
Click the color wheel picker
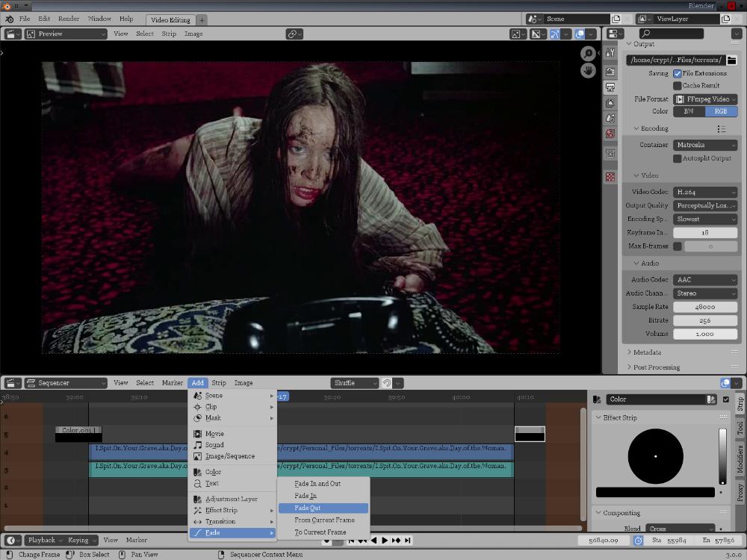point(656,456)
